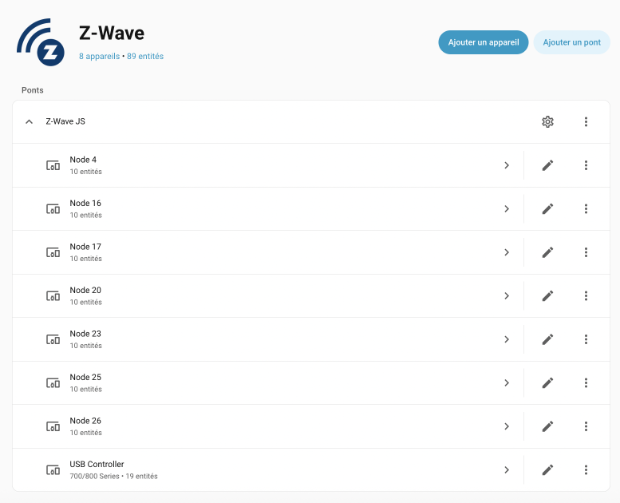Click the Ponts section label
The width and height of the screenshot is (620, 503).
click(x=32, y=90)
